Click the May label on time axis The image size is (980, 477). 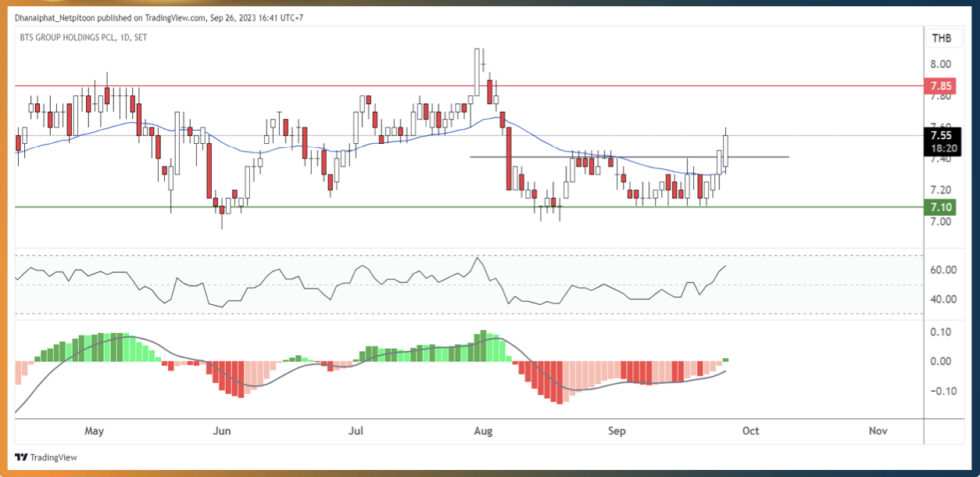click(x=95, y=431)
